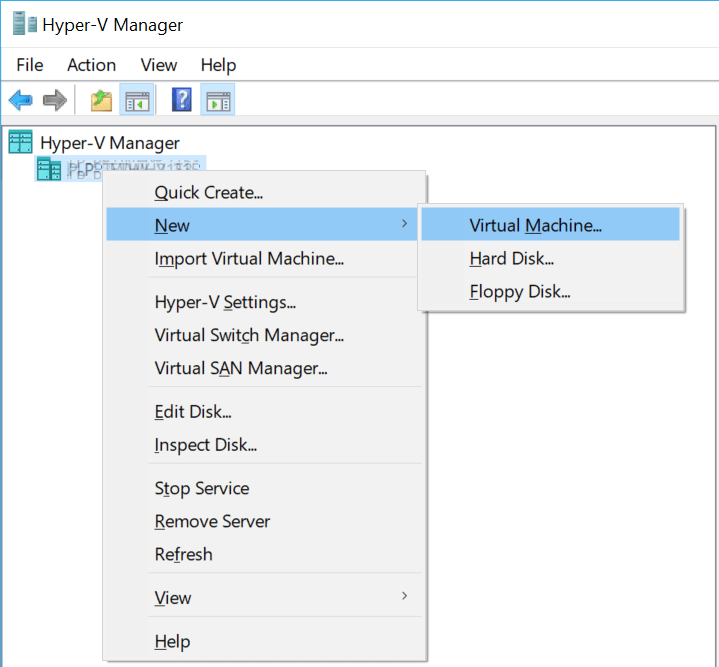
Task: Click Refresh in context menu
Action: pos(262,554)
